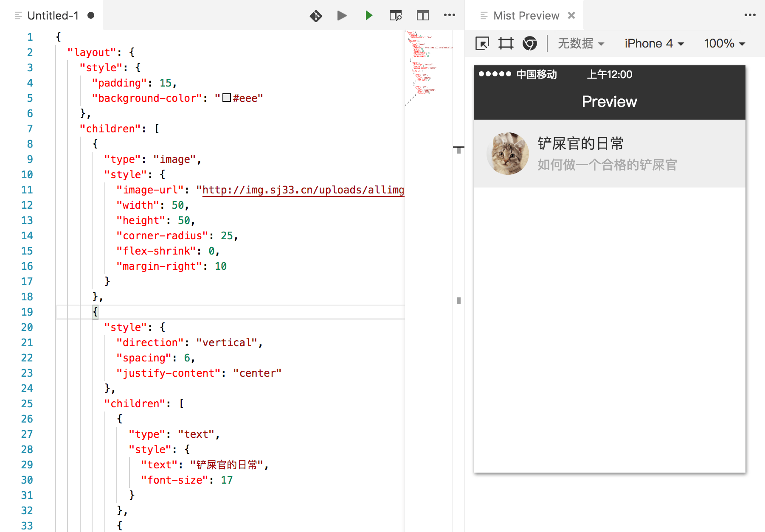The width and height of the screenshot is (765, 532).
Task: Click the "layout" key on line 2
Action: [92, 52]
